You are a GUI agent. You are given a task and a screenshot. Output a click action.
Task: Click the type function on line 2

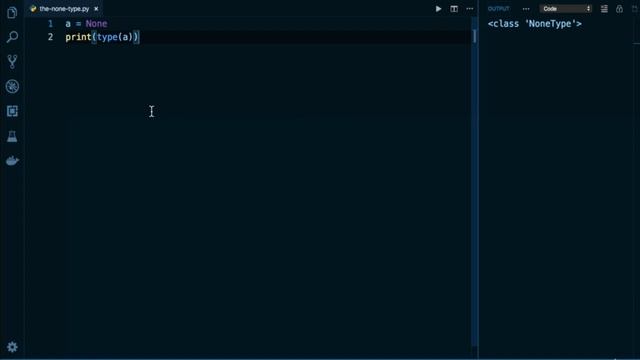point(107,37)
